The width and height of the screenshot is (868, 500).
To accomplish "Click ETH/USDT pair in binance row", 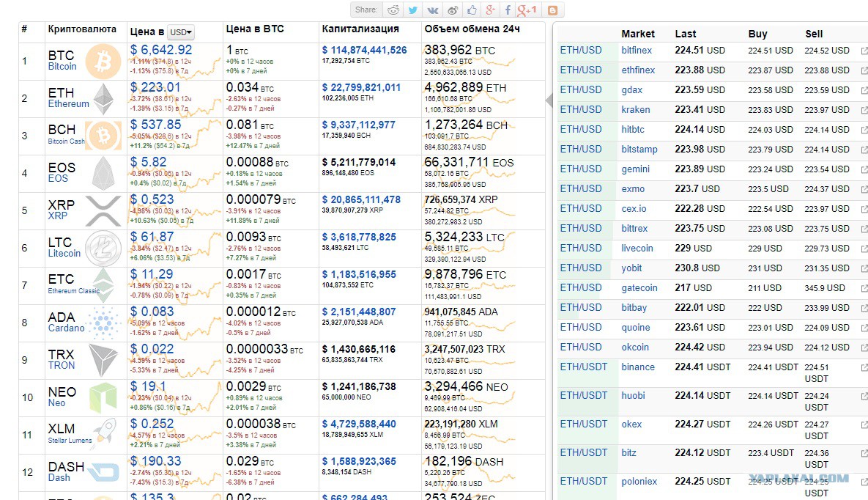I will (584, 367).
